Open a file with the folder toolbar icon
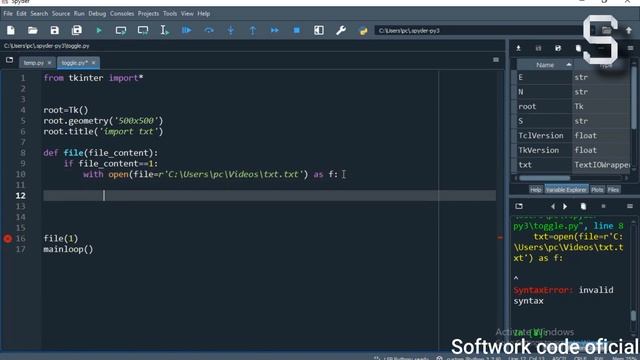The image size is (640, 360). [33, 30]
